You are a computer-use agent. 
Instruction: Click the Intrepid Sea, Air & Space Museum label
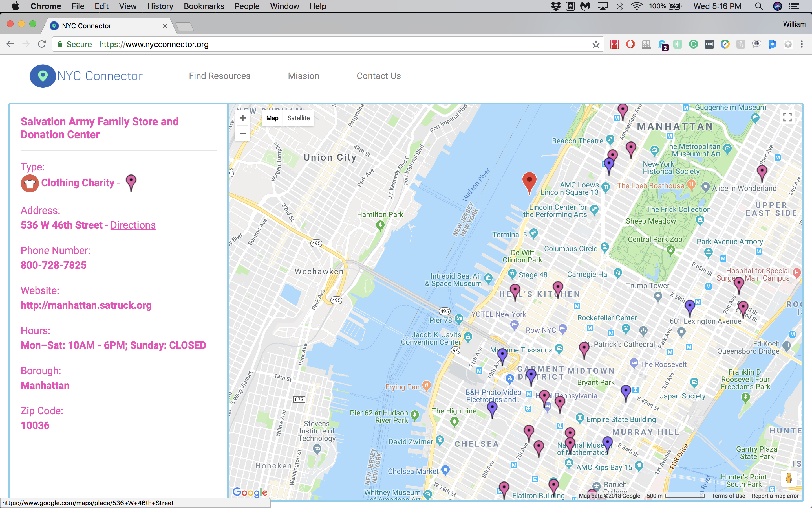453,279
